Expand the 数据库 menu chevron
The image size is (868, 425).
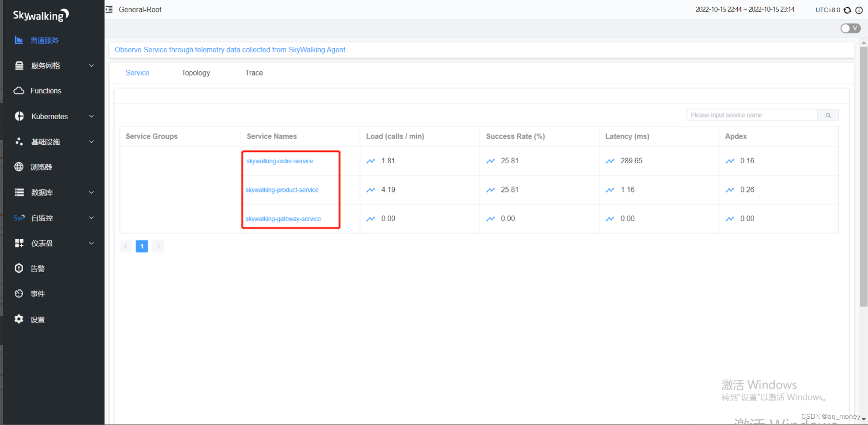[91, 192]
